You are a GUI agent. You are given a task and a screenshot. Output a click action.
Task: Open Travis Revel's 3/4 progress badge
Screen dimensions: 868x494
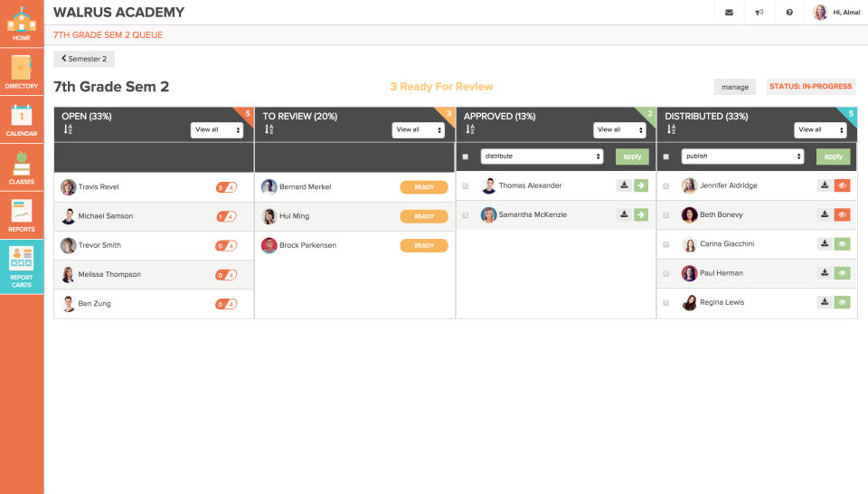click(x=226, y=187)
